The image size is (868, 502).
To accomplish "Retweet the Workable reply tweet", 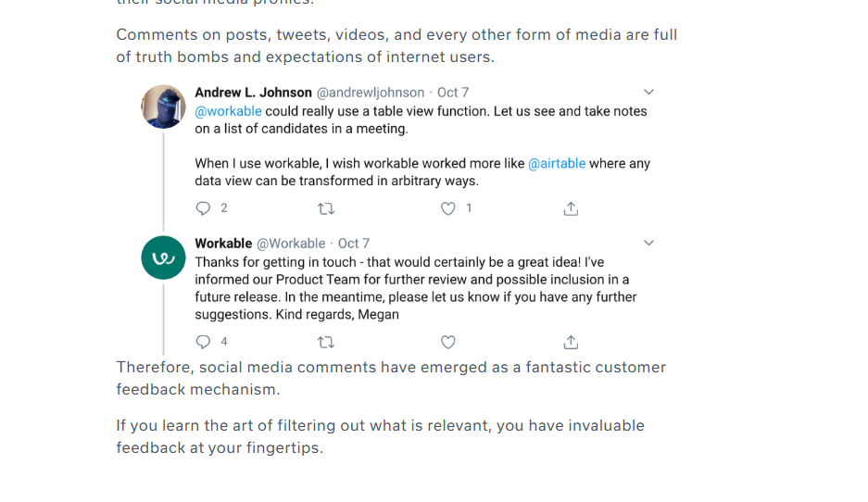I will point(326,342).
